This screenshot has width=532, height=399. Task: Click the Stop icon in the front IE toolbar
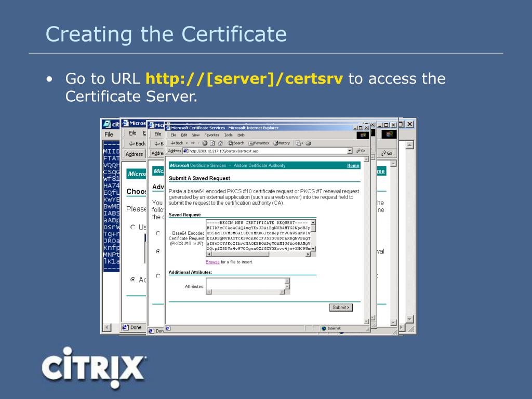tap(205, 143)
